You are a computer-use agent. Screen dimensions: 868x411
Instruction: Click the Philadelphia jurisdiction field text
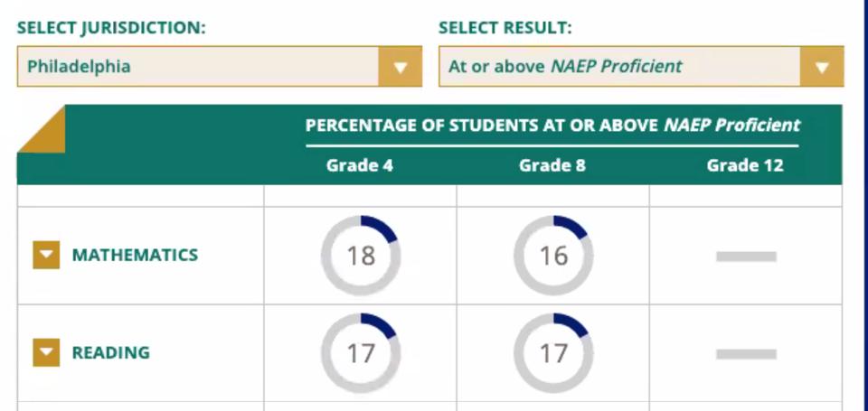pos(79,67)
